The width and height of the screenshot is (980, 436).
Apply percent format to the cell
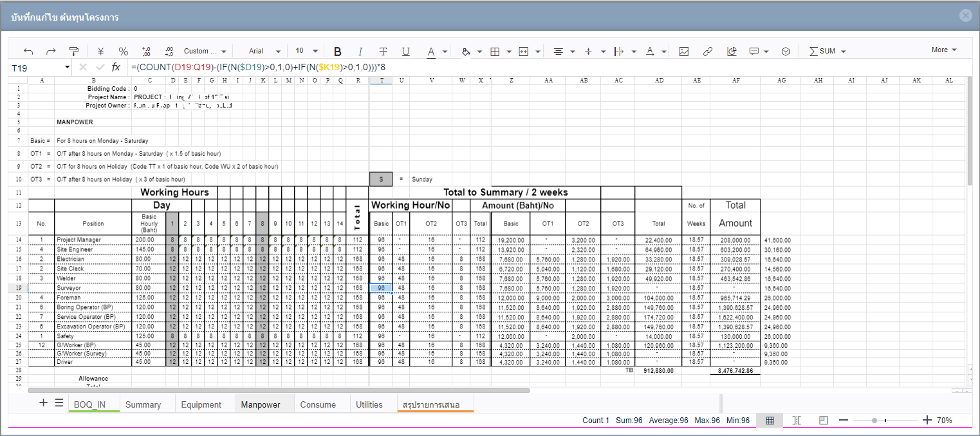124,52
